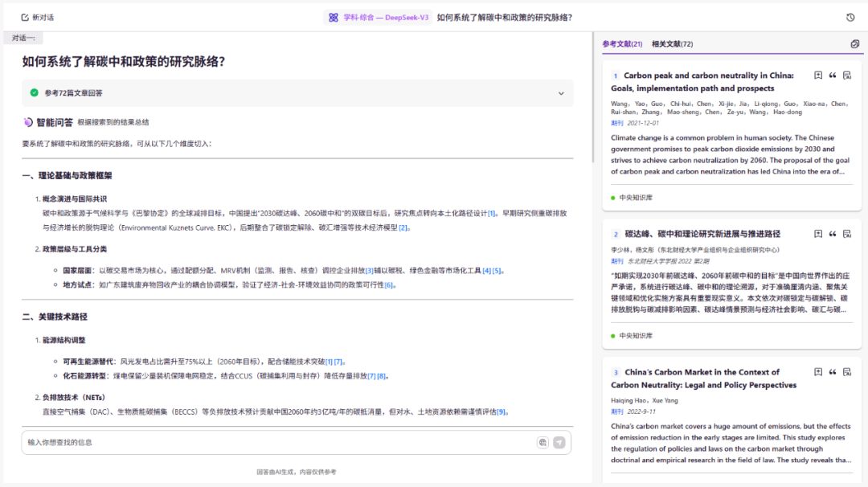Start a new conversation with 新对话
The height and width of the screenshot is (487, 868).
pos(38,17)
